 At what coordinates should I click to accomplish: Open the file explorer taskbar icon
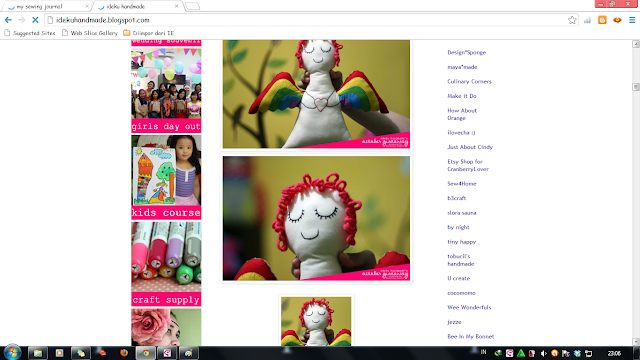[38, 353]
